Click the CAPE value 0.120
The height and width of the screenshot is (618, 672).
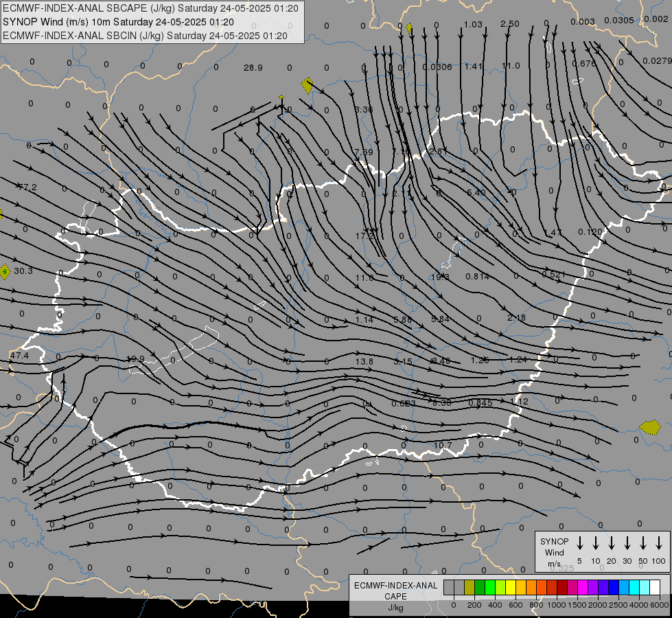click(x=590, y=232)
